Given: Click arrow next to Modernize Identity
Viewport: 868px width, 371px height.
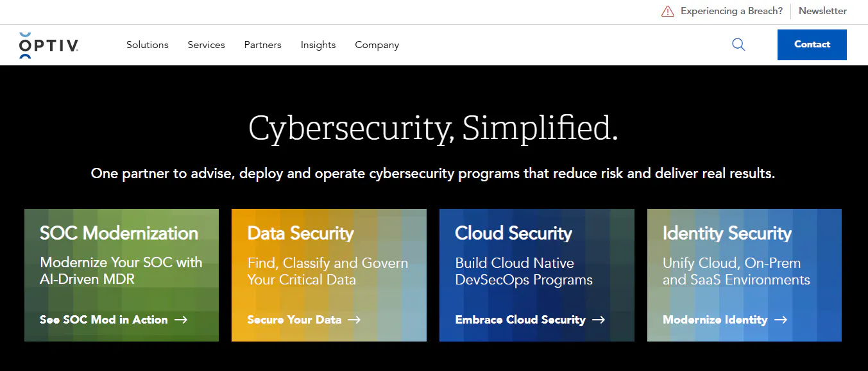Looking at the screenshot, I should point(781,320).
